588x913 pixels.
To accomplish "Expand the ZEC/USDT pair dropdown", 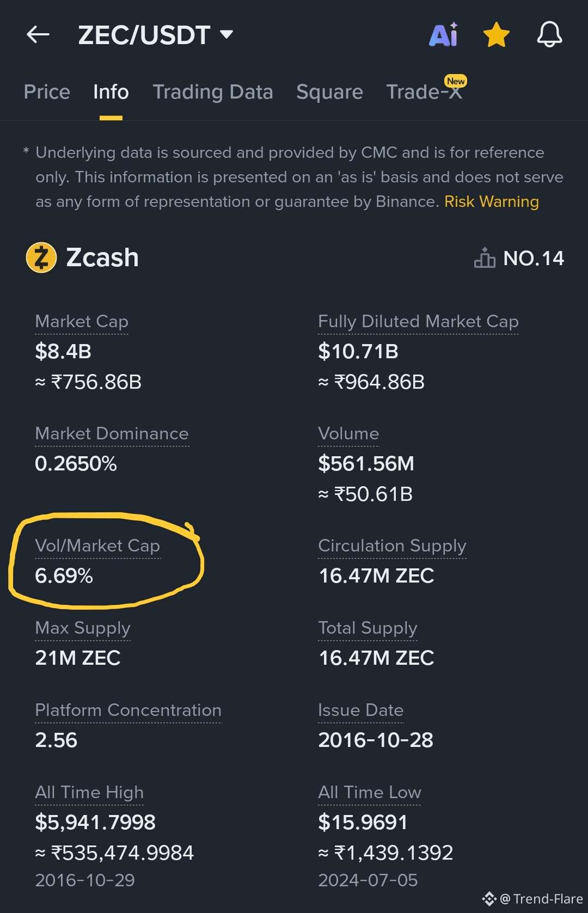I will (x=226, y=35).
